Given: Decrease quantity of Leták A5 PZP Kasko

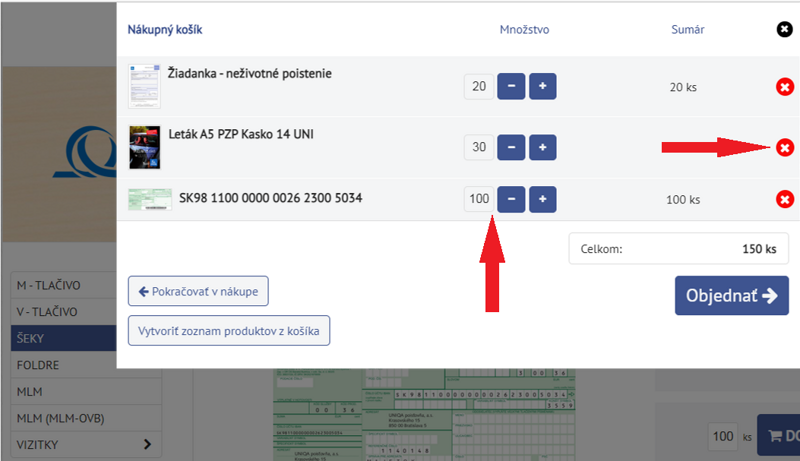Looking at the screenshot, I should pos(511,147).
